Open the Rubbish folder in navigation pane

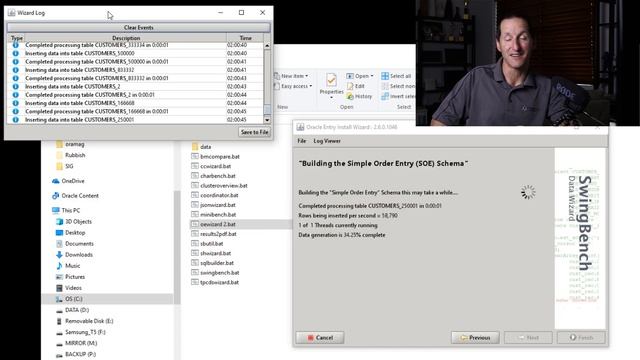coord(71,155)
